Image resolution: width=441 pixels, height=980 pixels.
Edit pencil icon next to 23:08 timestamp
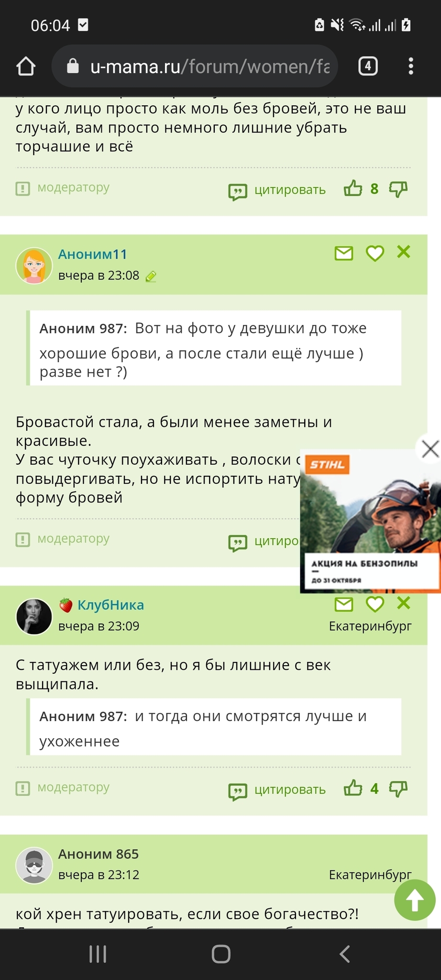pos(151,276)
